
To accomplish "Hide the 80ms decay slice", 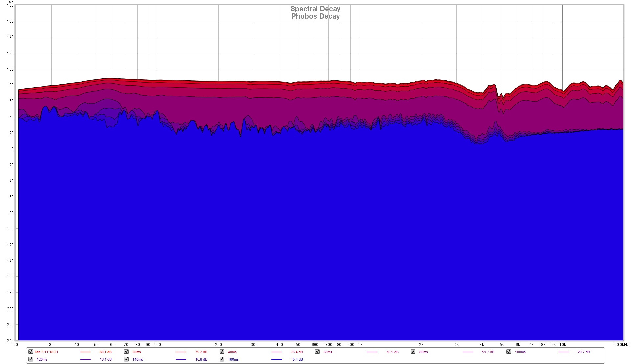I will (413, 352).
